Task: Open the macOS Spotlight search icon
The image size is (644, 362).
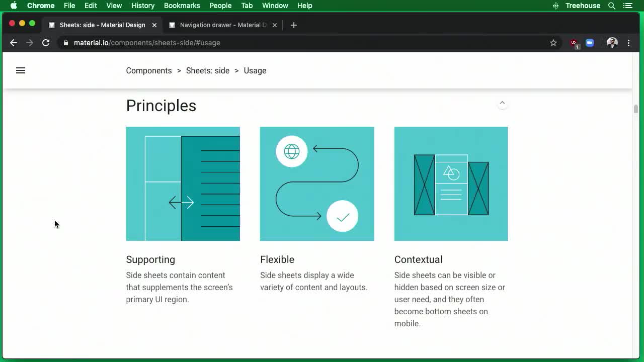Action: pyautogui.click(x=612, y=6)
